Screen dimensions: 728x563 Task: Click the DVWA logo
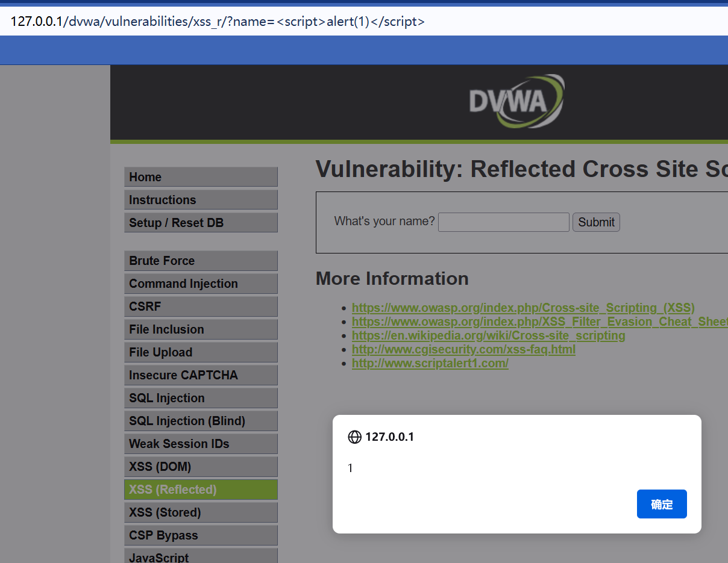point(517,101)
